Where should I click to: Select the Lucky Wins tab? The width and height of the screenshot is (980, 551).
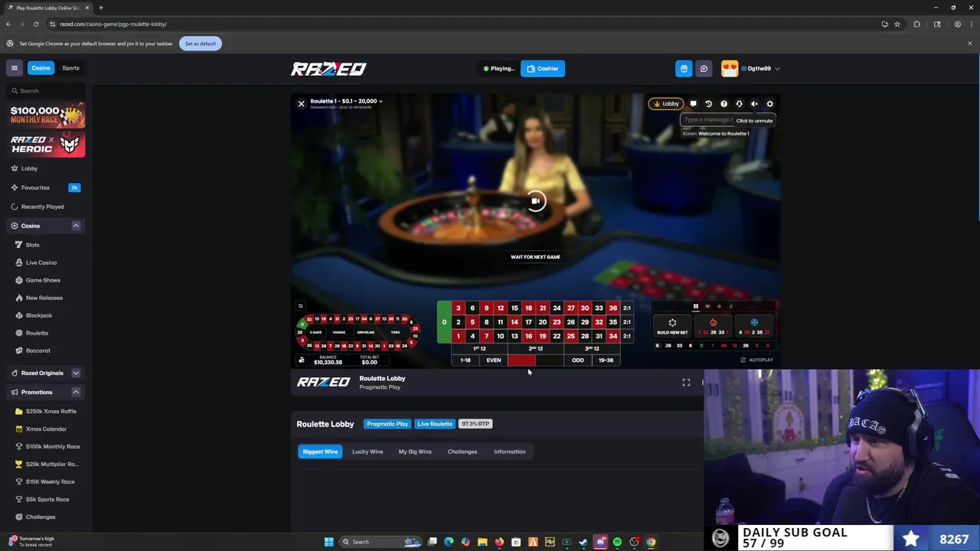[367, 452]
